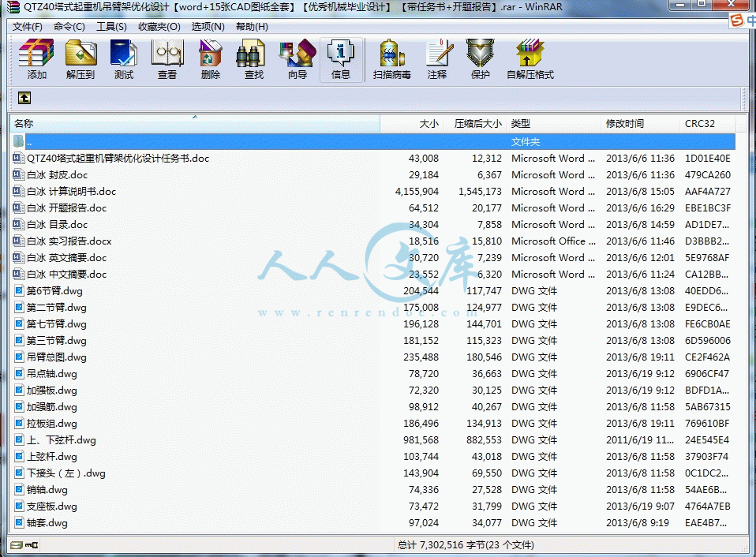Open the 帮助(H) menu
This screenshot has height=557, width=756.
(x=252, y=27)
